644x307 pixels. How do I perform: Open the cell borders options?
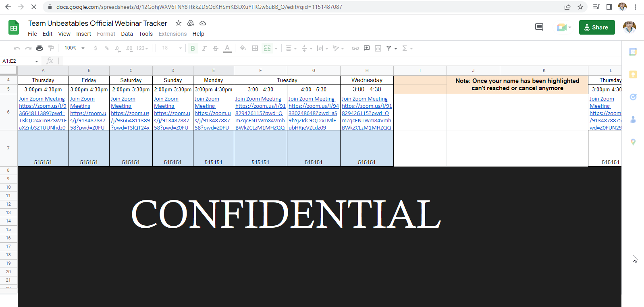click(255, 48)
